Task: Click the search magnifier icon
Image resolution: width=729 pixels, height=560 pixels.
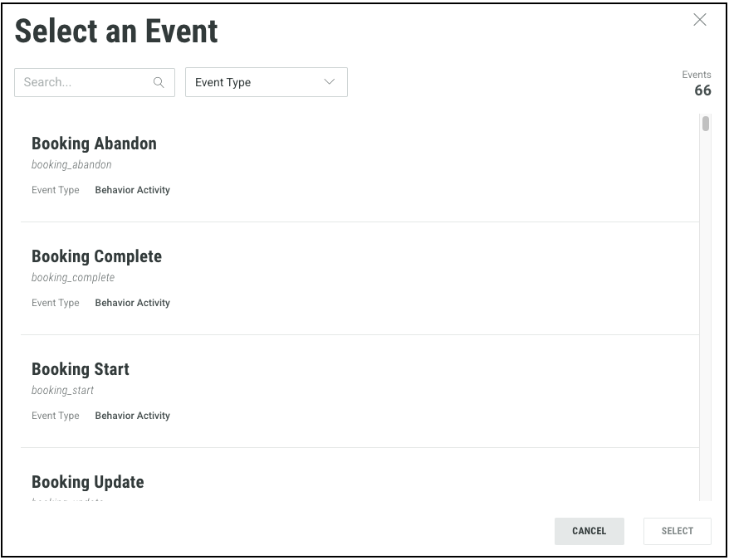Action: pyautogui.click(x=159, y=82)
